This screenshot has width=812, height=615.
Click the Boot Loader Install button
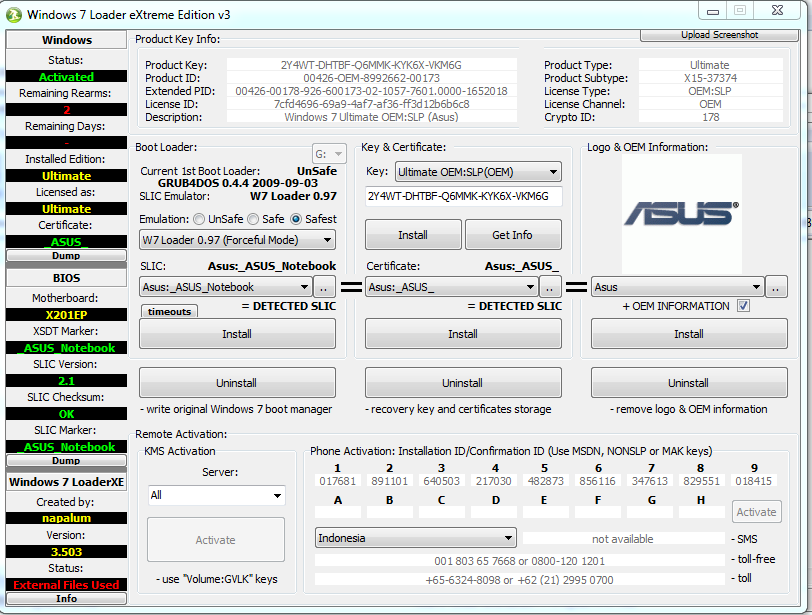click(237, 334)
